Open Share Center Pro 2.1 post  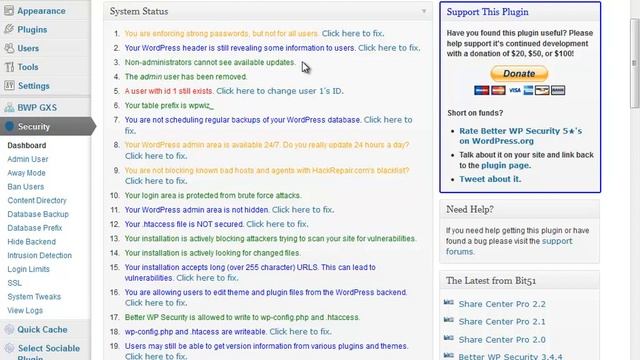(502, 322)
